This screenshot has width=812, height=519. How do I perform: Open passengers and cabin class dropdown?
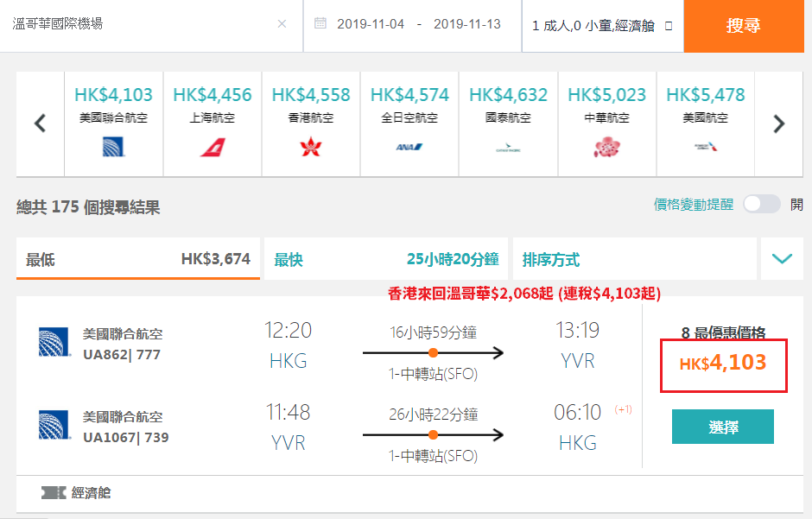click(602, 25)
